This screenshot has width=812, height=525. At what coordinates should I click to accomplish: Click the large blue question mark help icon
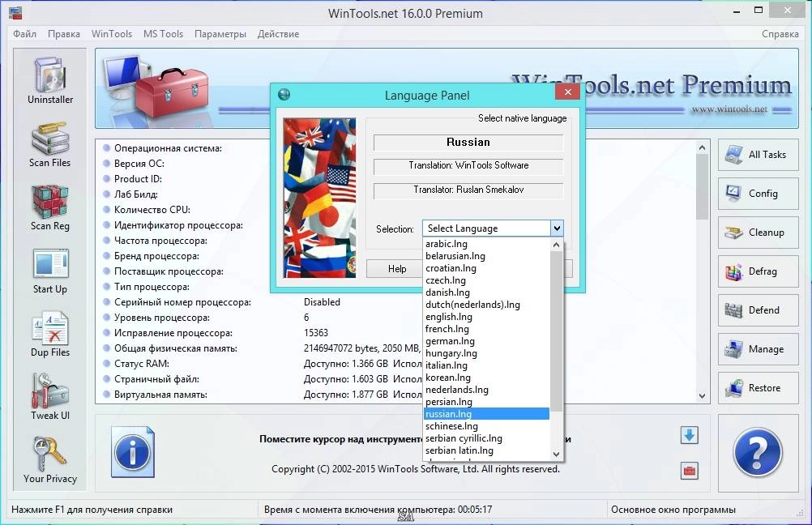coord(758,452)
